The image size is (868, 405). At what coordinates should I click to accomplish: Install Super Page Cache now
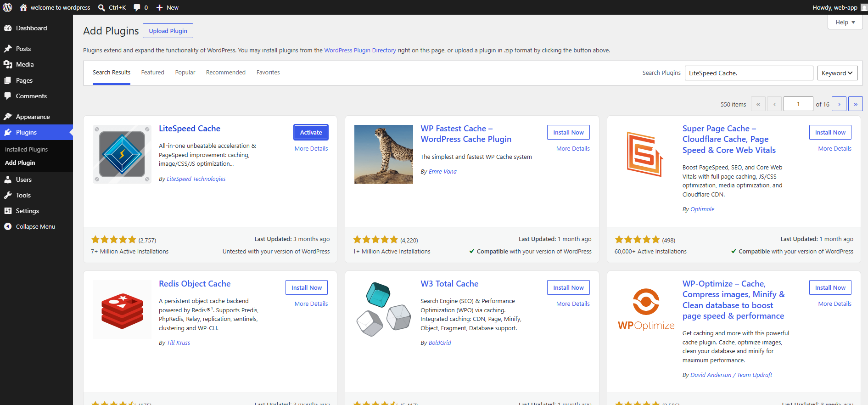[830, 132]
